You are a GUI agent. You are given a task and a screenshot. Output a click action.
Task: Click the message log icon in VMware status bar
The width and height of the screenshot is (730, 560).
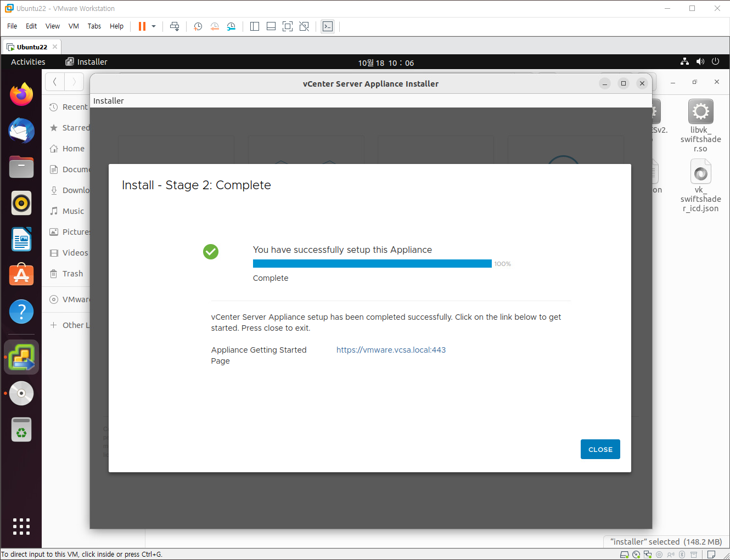pyautogui.click(x=711, y=555)
